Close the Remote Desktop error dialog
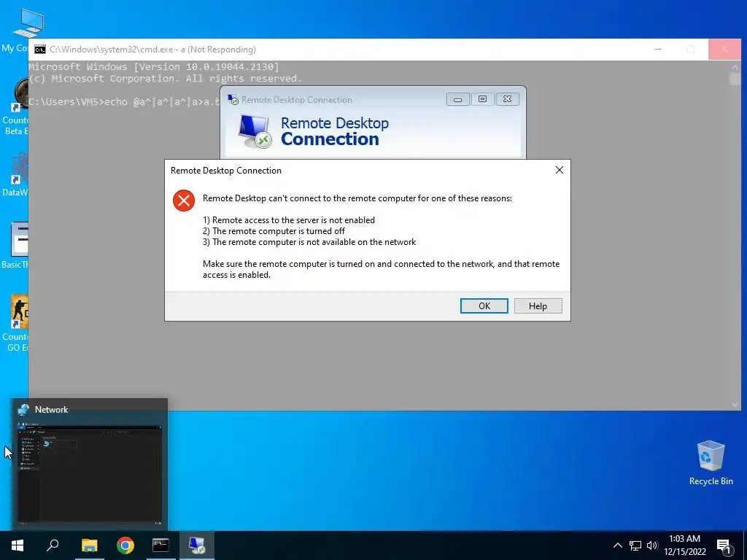This screenshot has height=560, width=747. coord(560,170)
